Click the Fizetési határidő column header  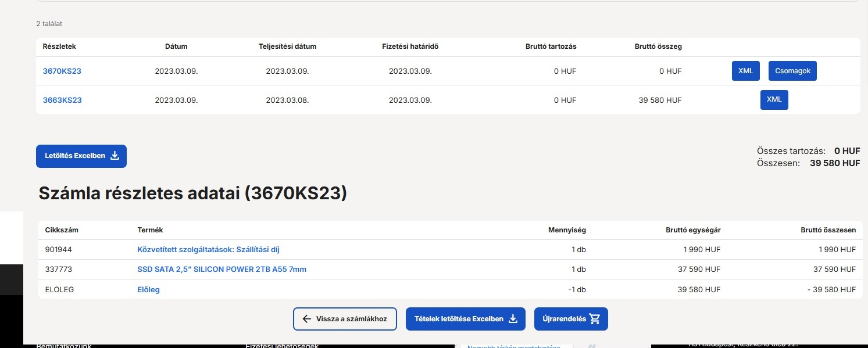point(410,46)
